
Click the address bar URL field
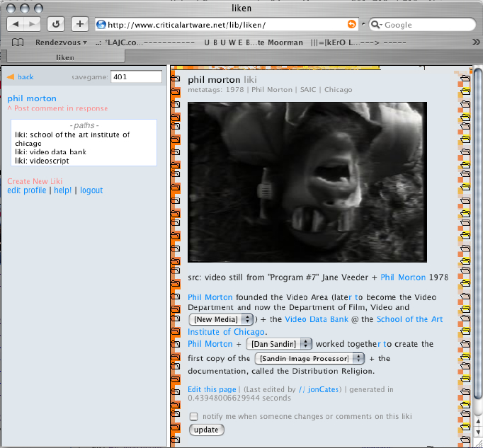pos(227,25)
